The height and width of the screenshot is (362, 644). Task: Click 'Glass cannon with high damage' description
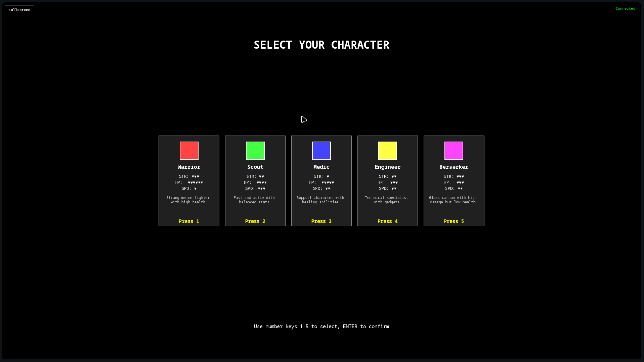tap(453, 200)
